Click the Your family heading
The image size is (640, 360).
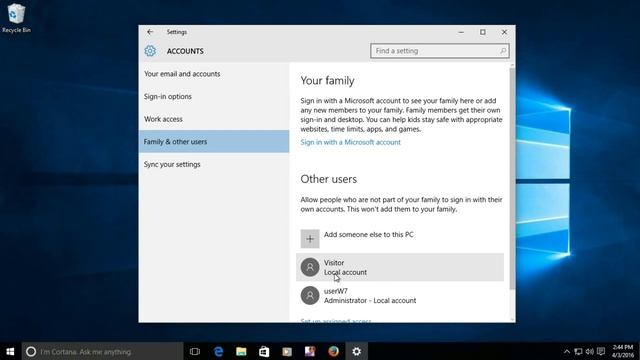[x=327, y=81]
